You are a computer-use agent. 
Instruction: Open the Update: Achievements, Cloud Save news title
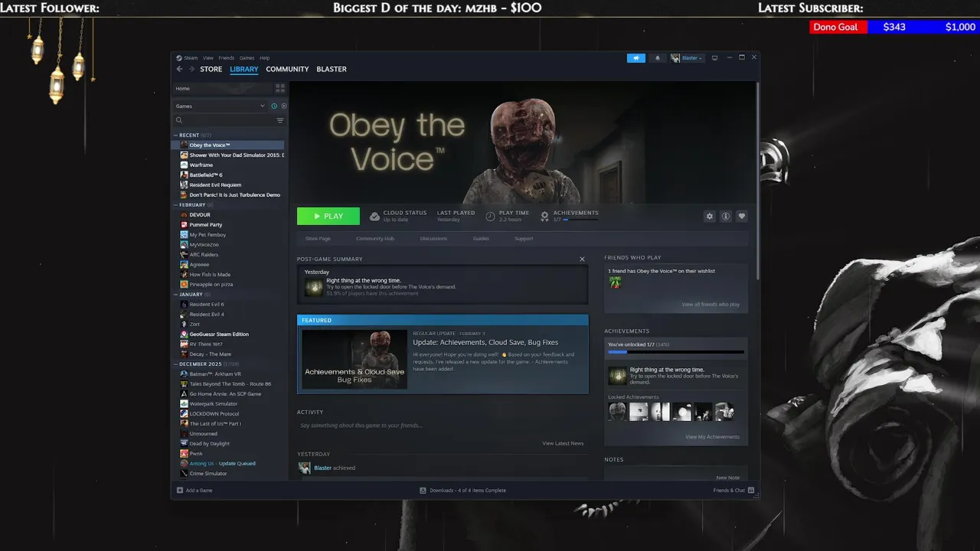(x=485, y=342)
